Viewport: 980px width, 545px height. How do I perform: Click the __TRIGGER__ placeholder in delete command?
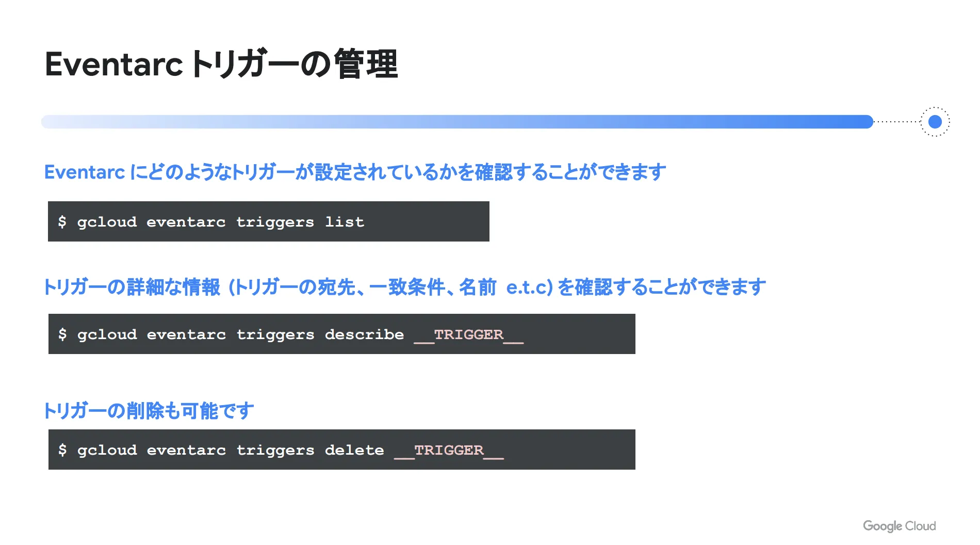pyautogui.click(x=449, y=451)
